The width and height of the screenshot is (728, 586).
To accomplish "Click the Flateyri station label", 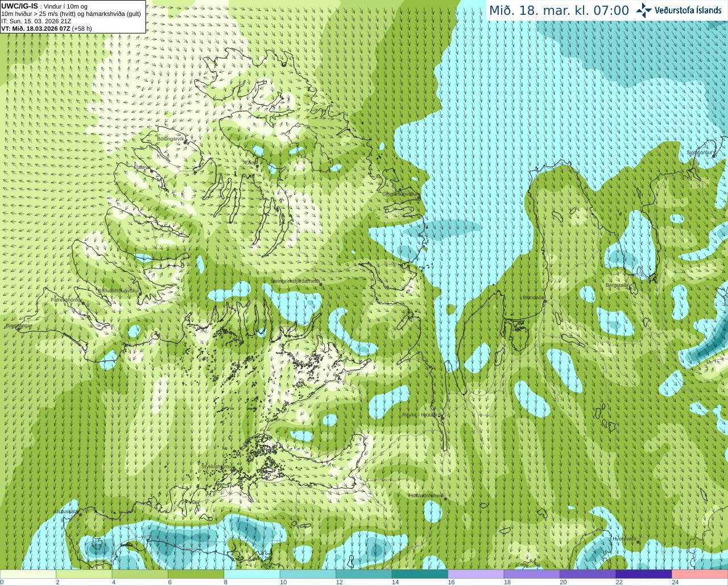I will (x=142, y=167).
